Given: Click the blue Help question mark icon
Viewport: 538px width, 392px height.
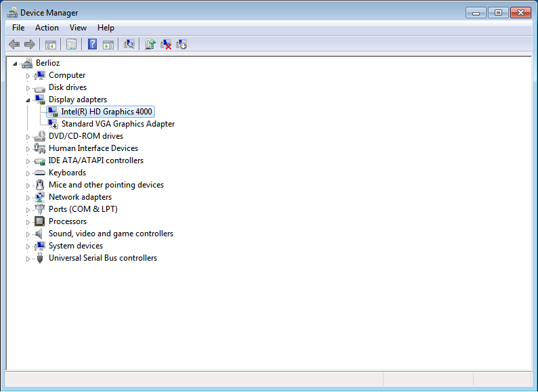Looking at the screenshot, I should [92, 44].
